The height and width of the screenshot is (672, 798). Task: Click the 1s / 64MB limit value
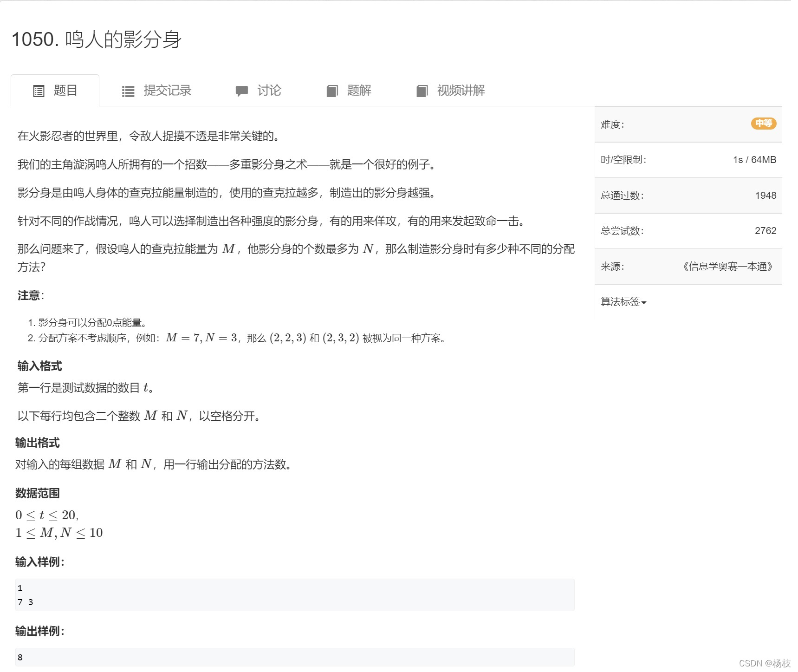coord(754,160)
